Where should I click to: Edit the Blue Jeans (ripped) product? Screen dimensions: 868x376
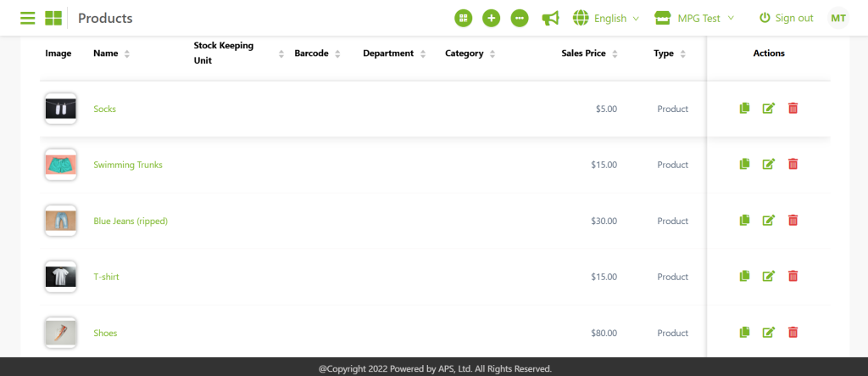click(x=768, y=220)
